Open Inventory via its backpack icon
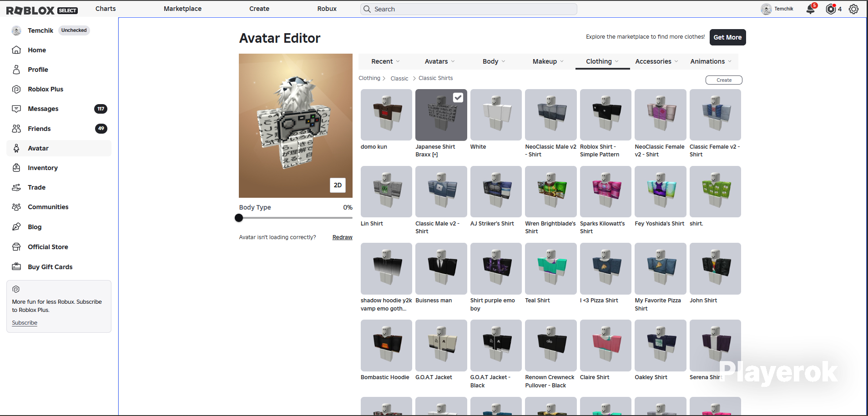The image size is (868, 416). click(x=16, y=168)
